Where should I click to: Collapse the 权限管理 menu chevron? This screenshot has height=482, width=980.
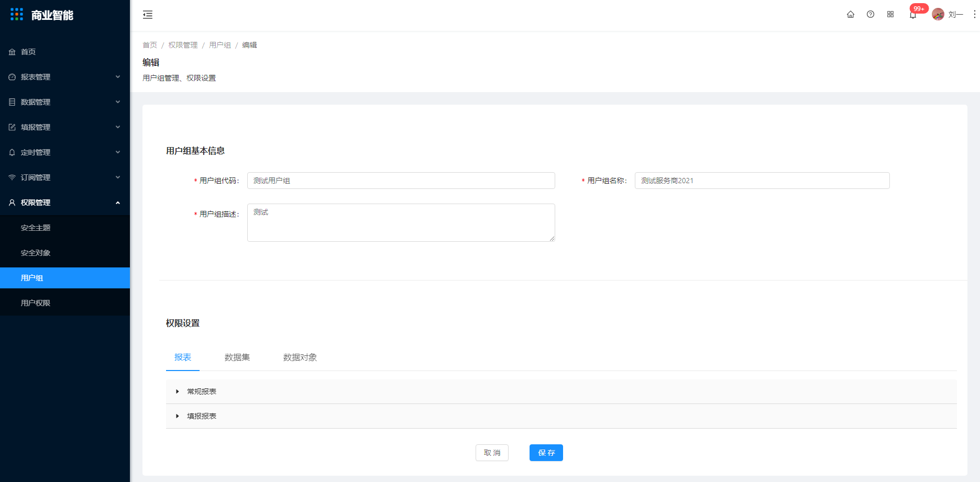coord(118,203)
